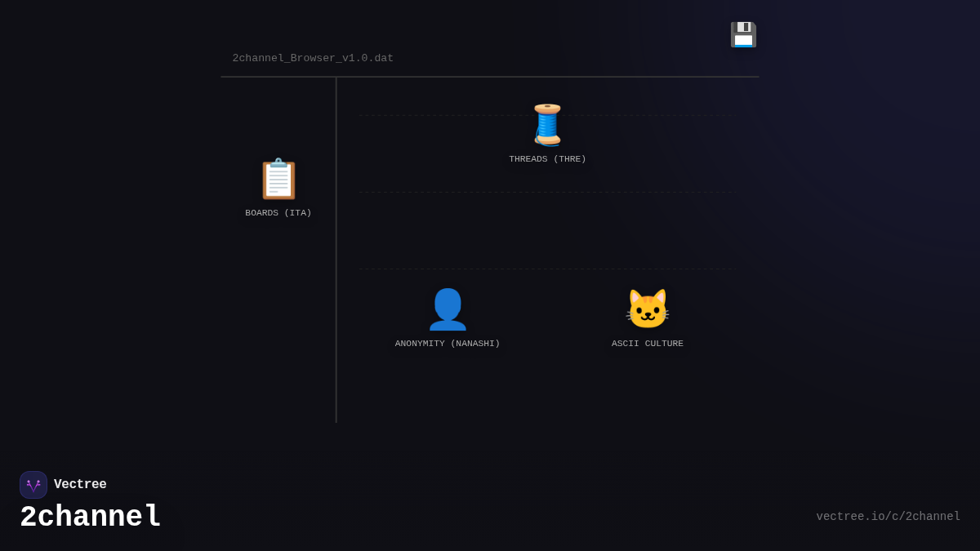Select the large 2channel heading
980x551 pixels.
coord(91,518)
